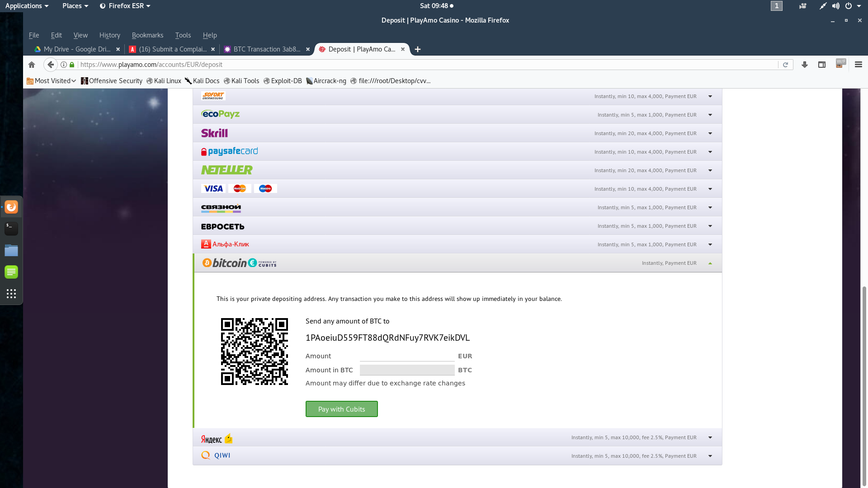Open site information icon in address bar
This screenshot has height=488, width=868.
point(64,65)
